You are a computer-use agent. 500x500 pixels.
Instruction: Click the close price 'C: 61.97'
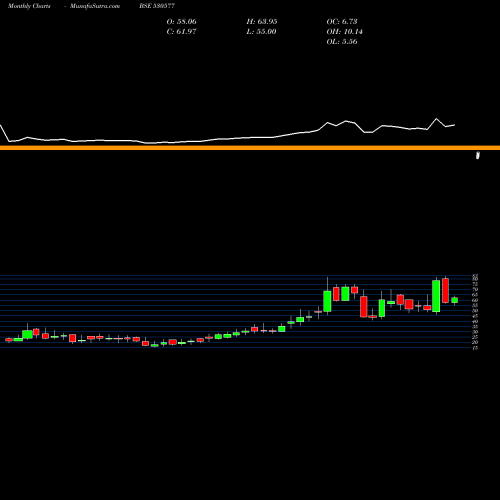pos(182,32)
